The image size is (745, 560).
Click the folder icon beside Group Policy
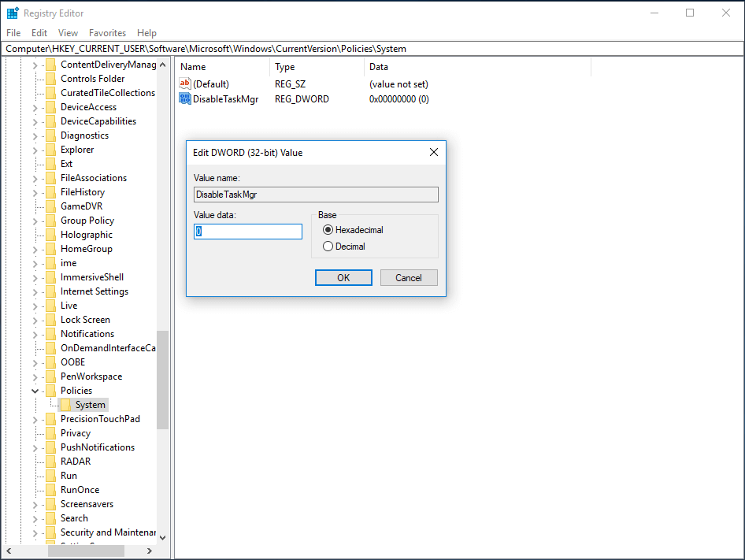point(50,220)
